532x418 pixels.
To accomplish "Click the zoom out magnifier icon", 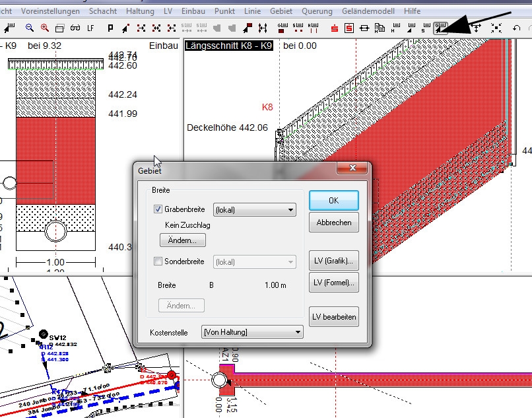I will coord(30,28).
